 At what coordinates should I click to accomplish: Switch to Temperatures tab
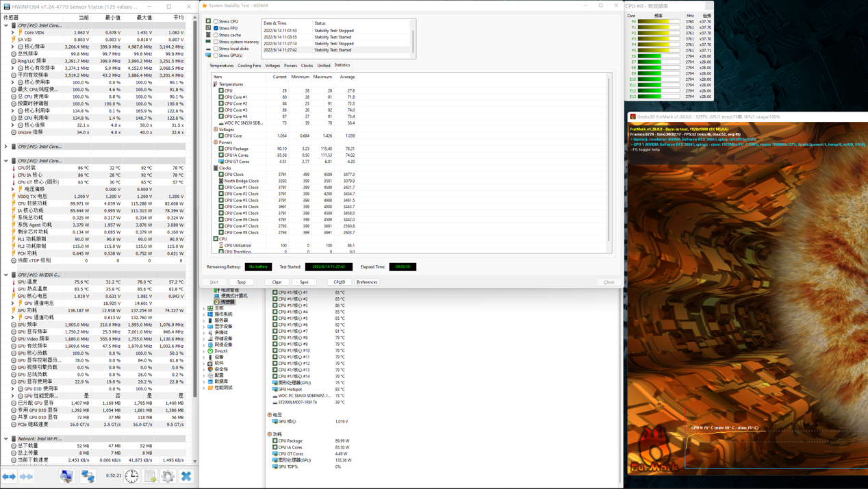(222, 66)
